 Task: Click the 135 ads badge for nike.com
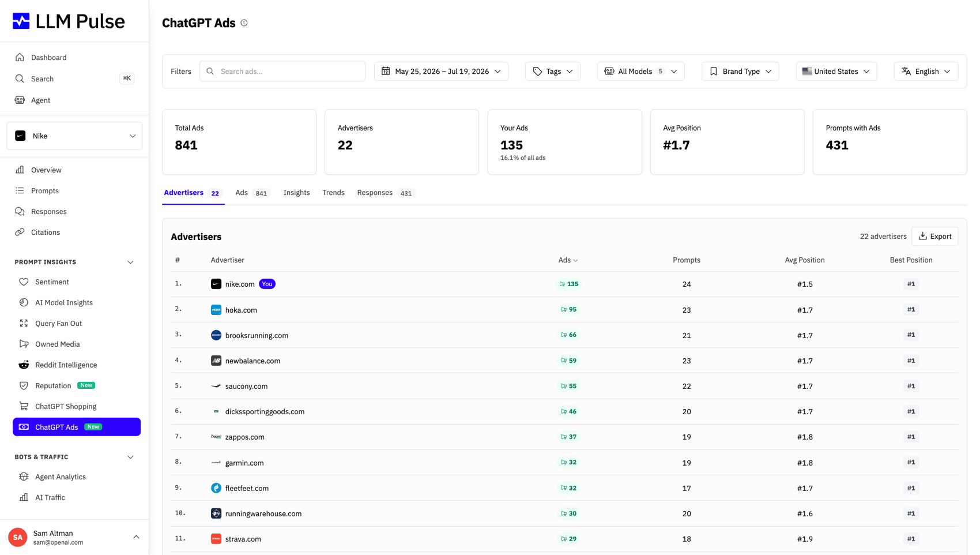pyautogui.click(x=568, y=284)
